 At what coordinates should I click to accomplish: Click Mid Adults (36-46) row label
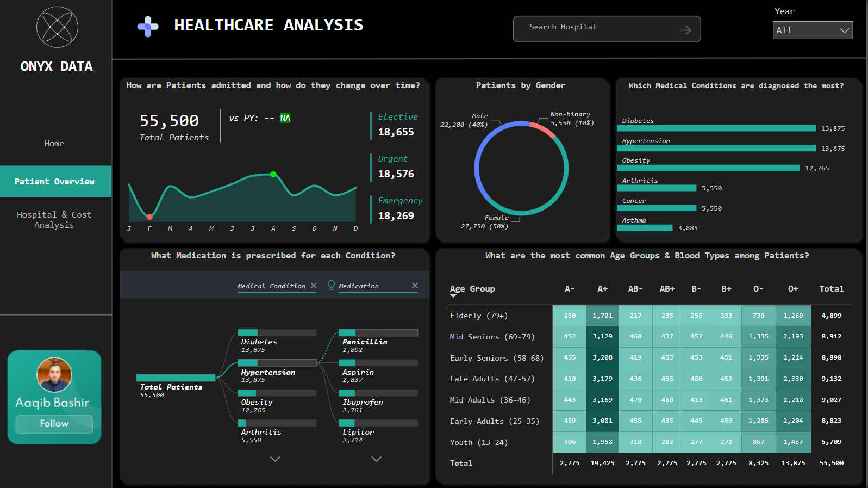click(490, 400)
